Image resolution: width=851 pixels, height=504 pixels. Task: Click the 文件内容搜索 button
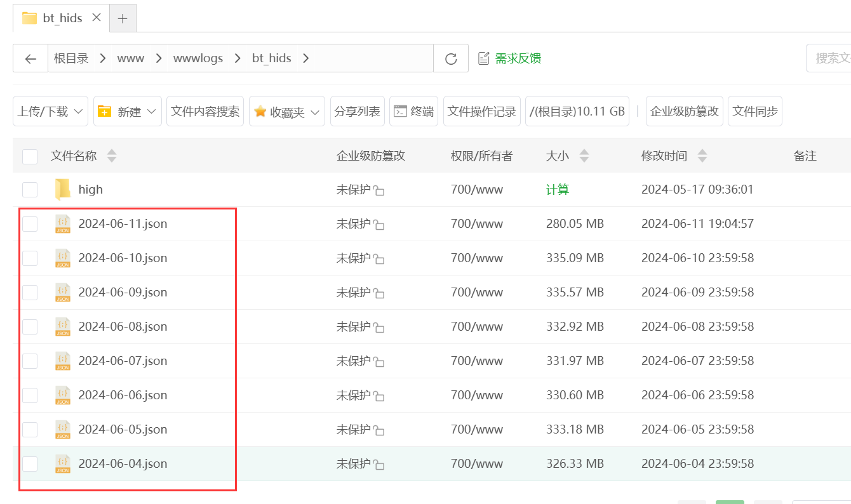205,112
